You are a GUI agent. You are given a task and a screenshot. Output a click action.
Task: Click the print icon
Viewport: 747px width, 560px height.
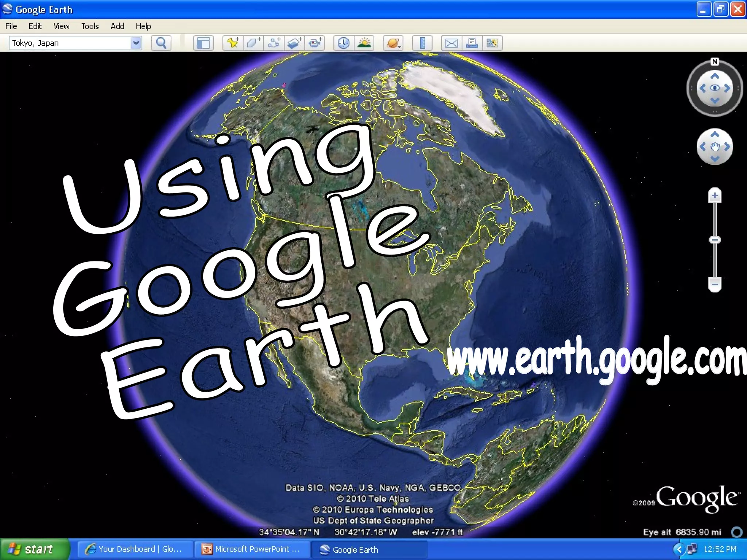click(x=472, y=43)
